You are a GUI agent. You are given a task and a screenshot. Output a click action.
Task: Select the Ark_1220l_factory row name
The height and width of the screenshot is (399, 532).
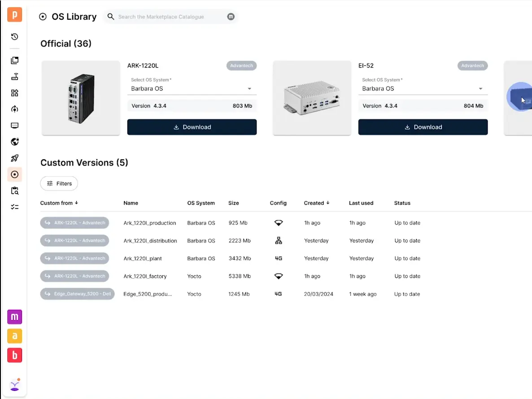click(145, 276)
